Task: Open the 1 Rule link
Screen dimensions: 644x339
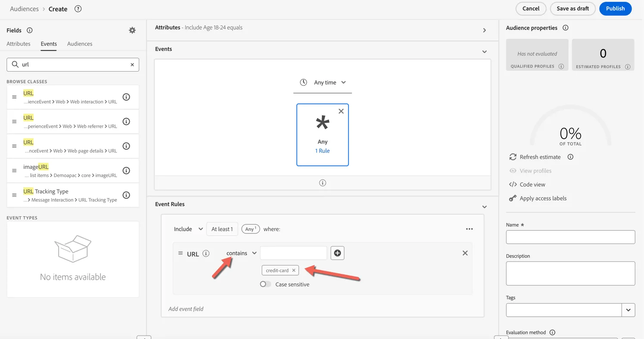Action: click(323, 151)
